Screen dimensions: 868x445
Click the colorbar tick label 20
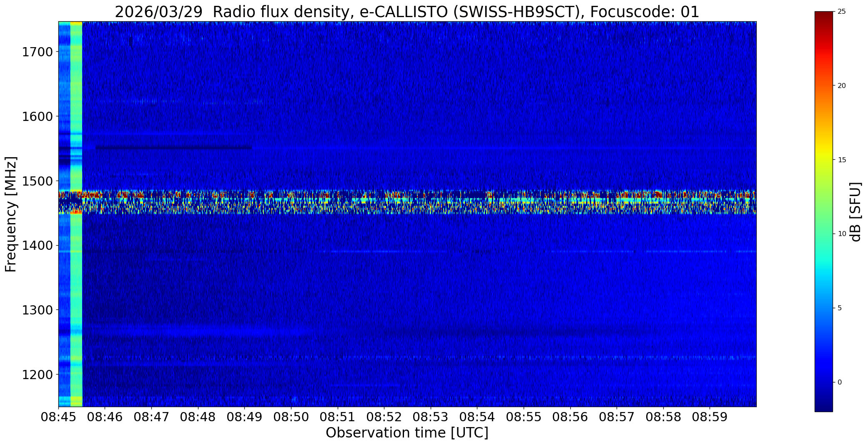pyautogui.click(x=842, y=86)
